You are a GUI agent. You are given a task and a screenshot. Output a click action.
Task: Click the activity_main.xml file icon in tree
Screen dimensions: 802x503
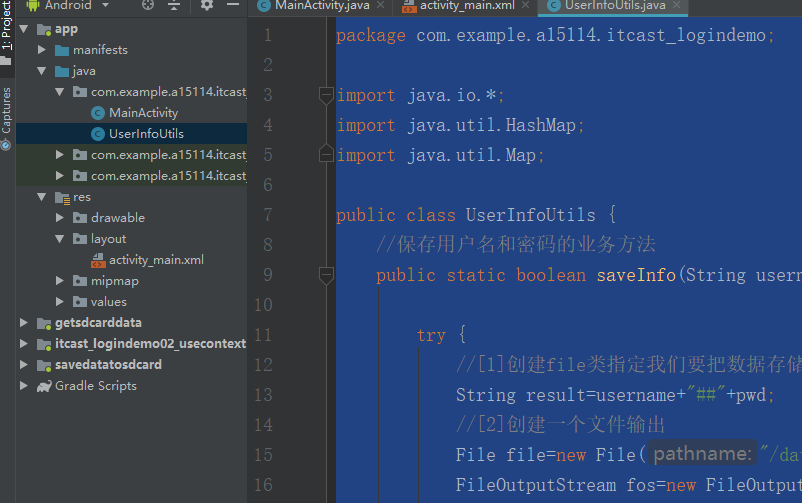click(x=98, y=260)
